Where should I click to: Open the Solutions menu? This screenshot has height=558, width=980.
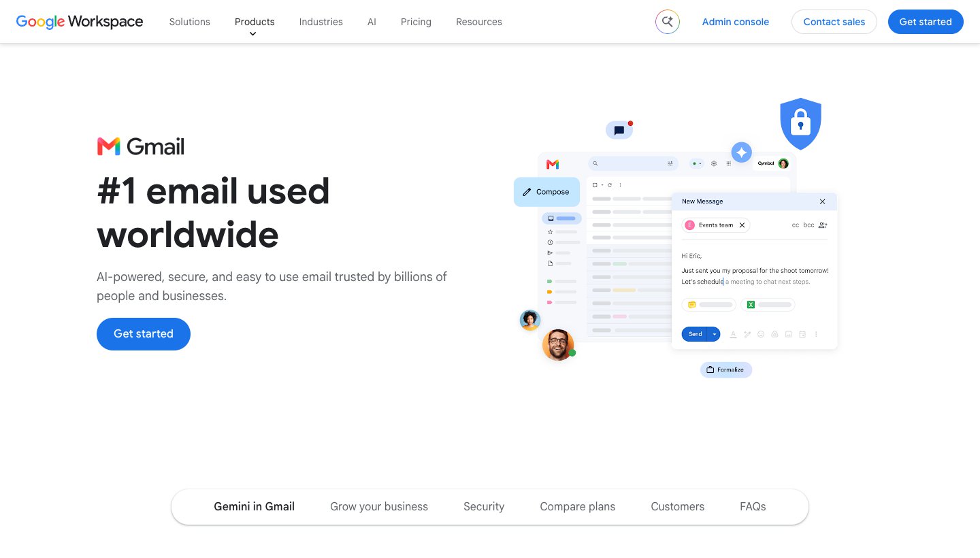[x=190, y=22]
